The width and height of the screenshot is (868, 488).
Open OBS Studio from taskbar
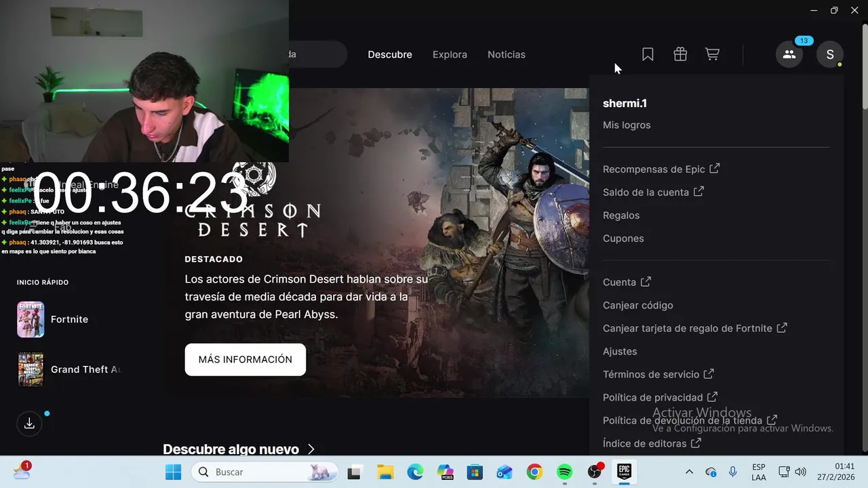click(595, 472)
